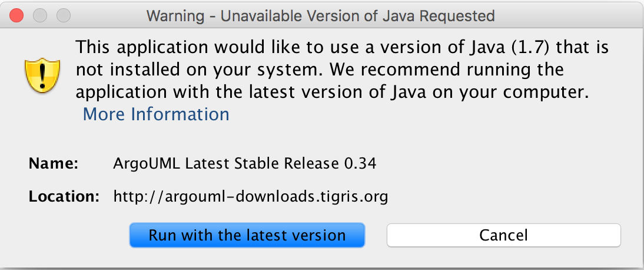Close the dialog with the red button

click(x=19, y=15)
